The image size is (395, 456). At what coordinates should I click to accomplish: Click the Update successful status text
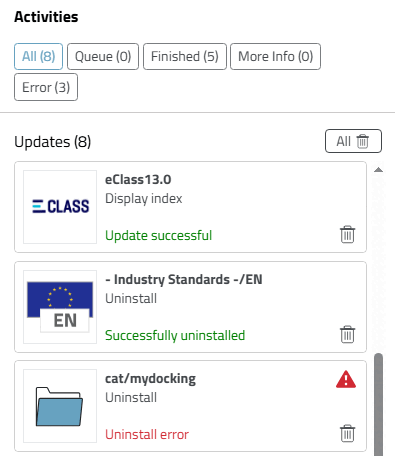click(159, 235)
